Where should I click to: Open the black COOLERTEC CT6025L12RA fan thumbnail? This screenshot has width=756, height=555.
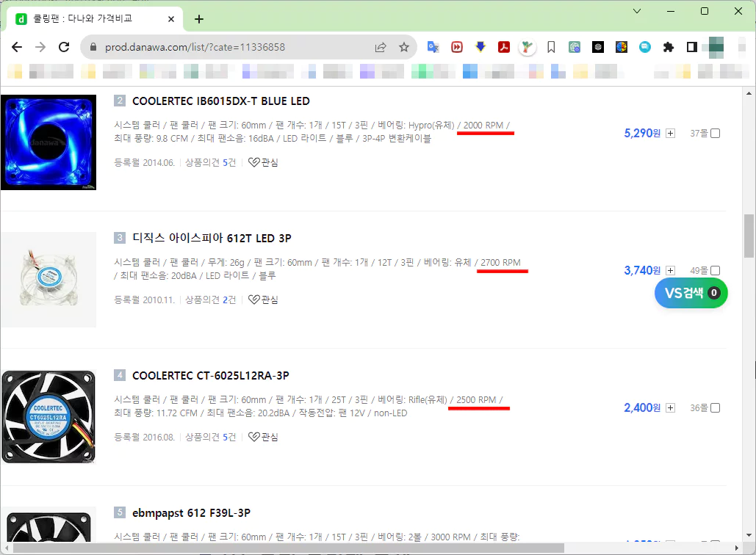(48, 417)
